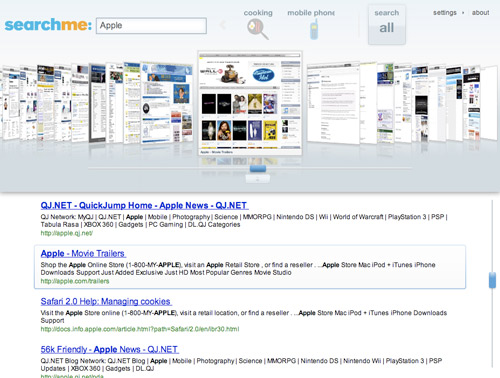
Task: Open the about page
Action: (x=480, y=13)
